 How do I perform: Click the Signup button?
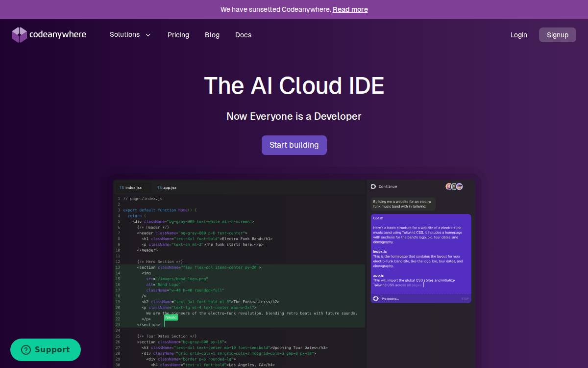pyautogui.click(x=558, y=35)
